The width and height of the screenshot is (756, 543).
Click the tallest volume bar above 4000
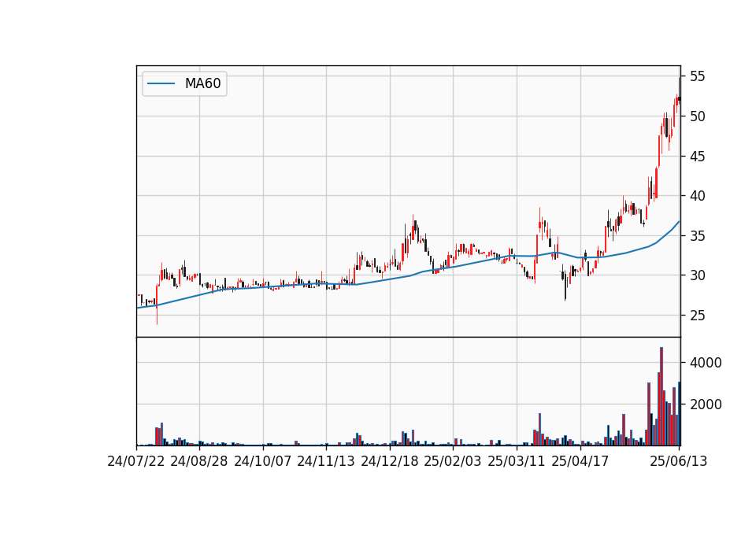click(661, 396)
